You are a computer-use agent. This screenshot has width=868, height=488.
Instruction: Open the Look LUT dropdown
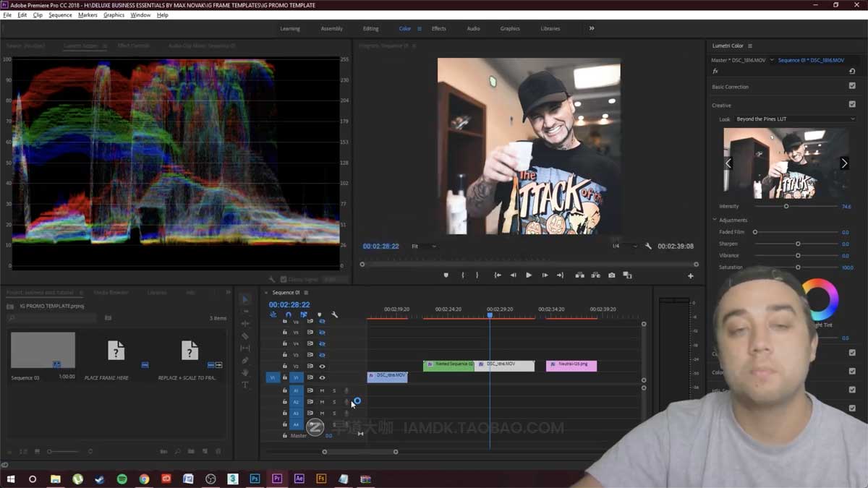click(x=795, y=119)
